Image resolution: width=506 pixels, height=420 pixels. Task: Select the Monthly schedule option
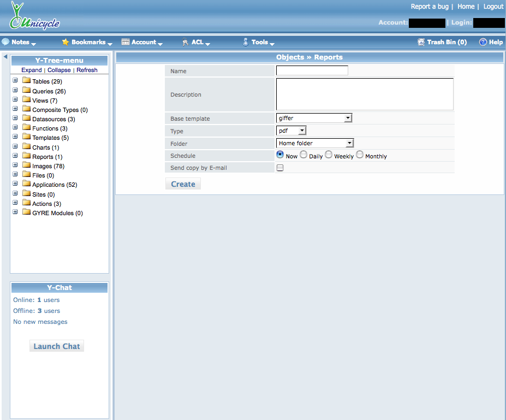[360, 155]
